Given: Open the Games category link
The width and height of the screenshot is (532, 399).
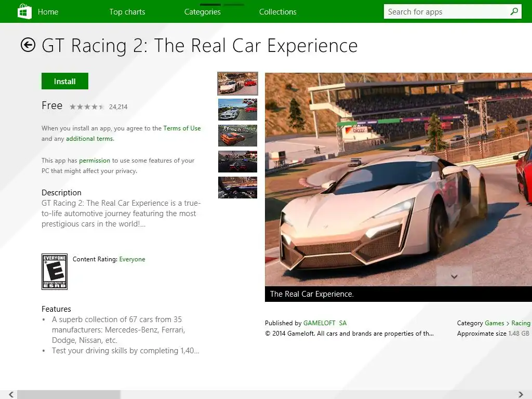Looking at the screenshot, I should 495,323.
